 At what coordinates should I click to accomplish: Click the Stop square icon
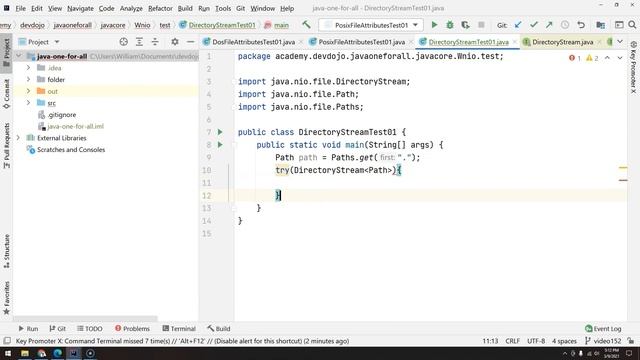pyautogui.click(x=481, y=25)
